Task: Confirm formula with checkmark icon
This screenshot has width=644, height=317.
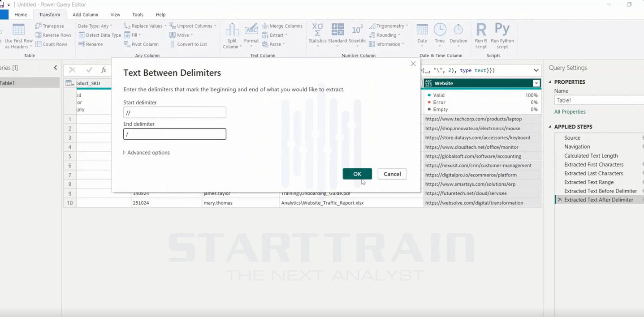Action: tap(89, 70)
